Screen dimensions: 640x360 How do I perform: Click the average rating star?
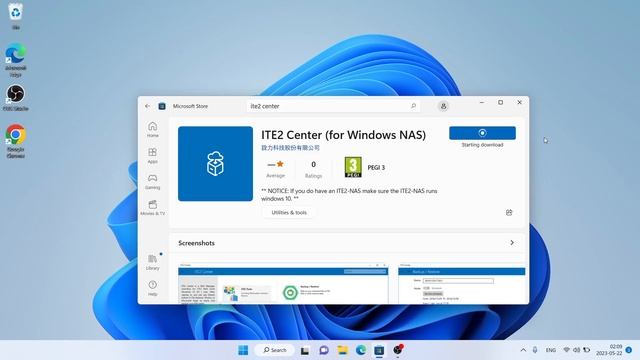(x=280, y=164)
